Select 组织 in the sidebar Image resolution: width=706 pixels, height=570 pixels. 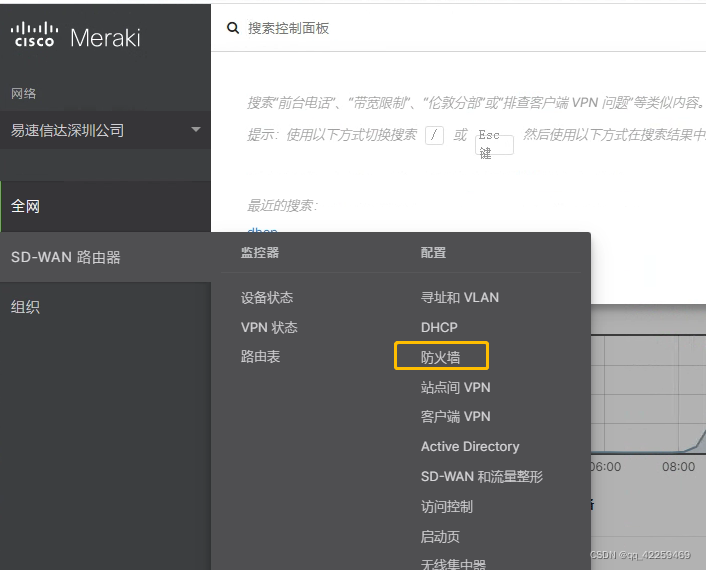(105, 307)
